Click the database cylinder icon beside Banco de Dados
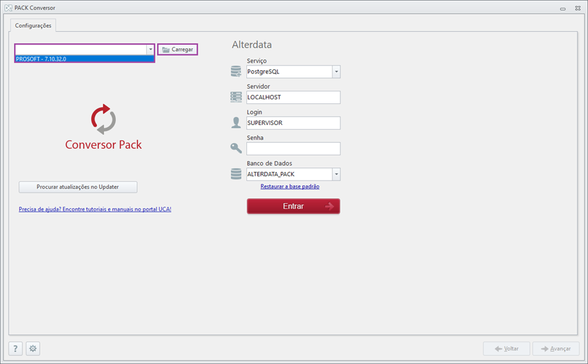The width and height of the screenshot is (588, 364). click(x=236, y=174)
